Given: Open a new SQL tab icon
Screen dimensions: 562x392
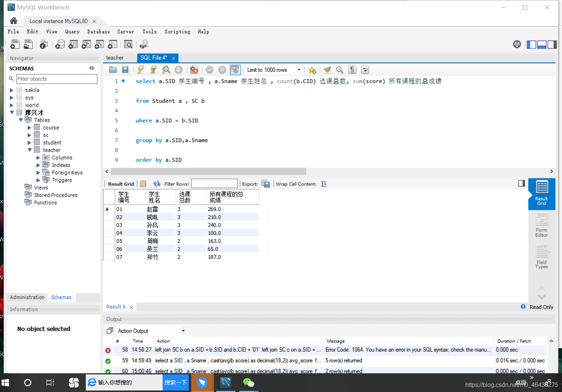Looking at the screenshot, I should 15,44.
